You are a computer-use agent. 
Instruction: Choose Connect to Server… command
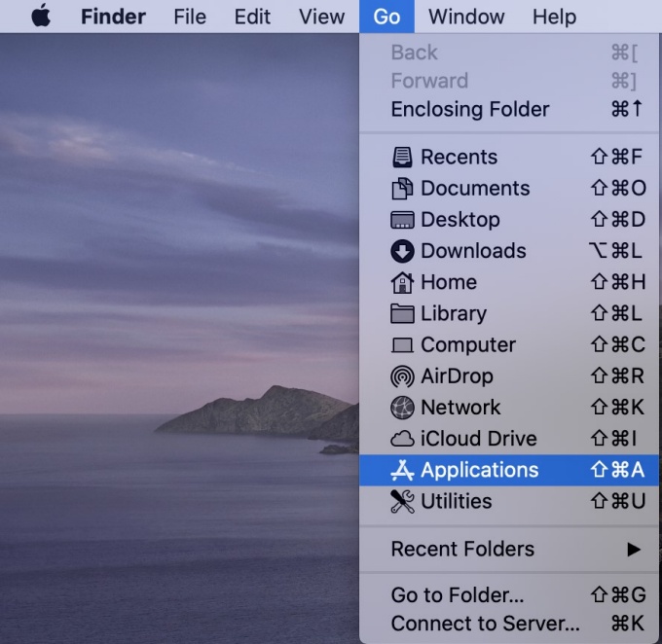pos(509,624)
